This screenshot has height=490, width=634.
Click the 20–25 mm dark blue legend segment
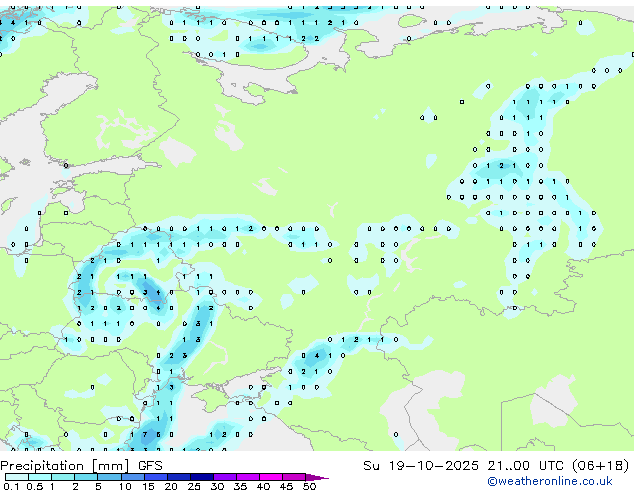[179, 477]
